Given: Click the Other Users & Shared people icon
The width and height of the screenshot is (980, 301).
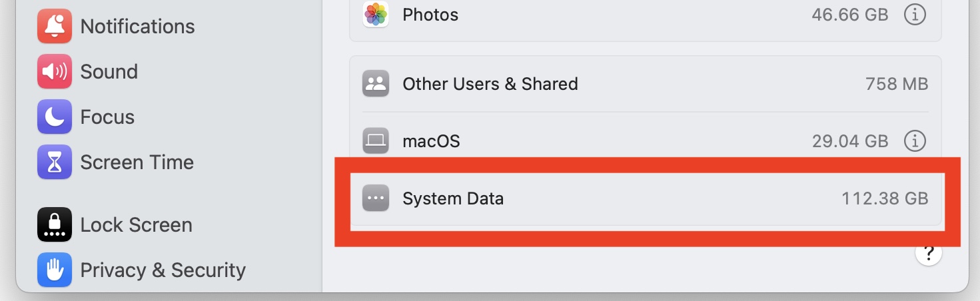Looking at the screenshot, I should pyautogui.click(x=376, y=85).
